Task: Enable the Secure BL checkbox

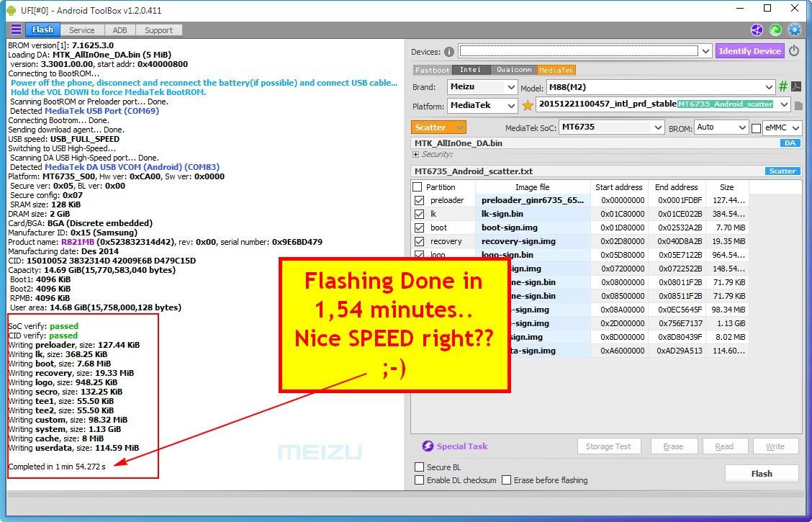Action: (420, 467)
